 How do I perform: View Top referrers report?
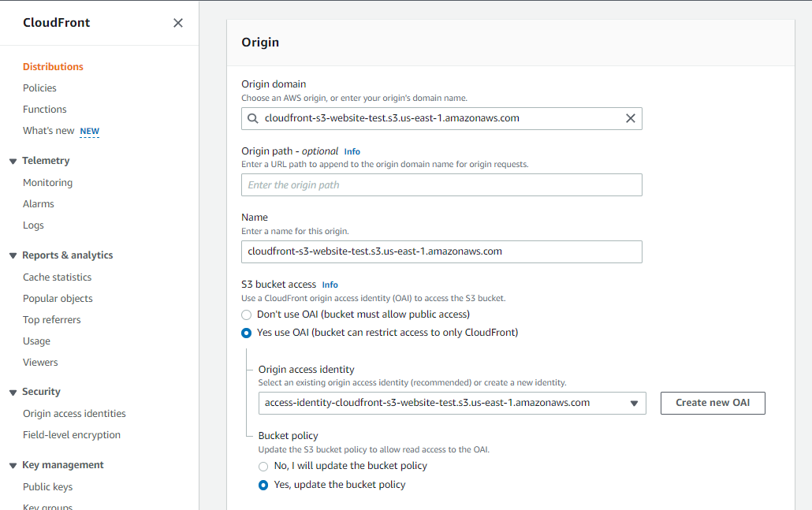click(x=52, y=319)
